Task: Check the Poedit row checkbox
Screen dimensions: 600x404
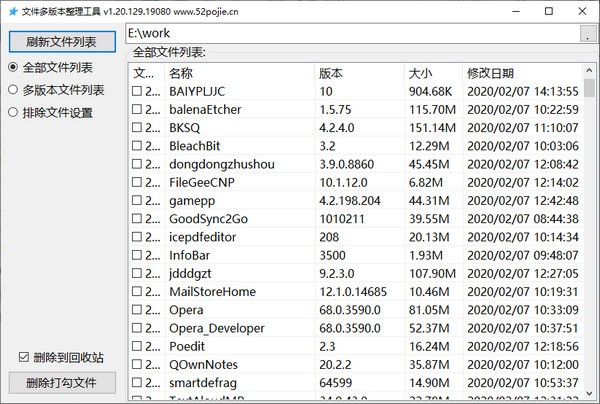Action: point(137,346)
